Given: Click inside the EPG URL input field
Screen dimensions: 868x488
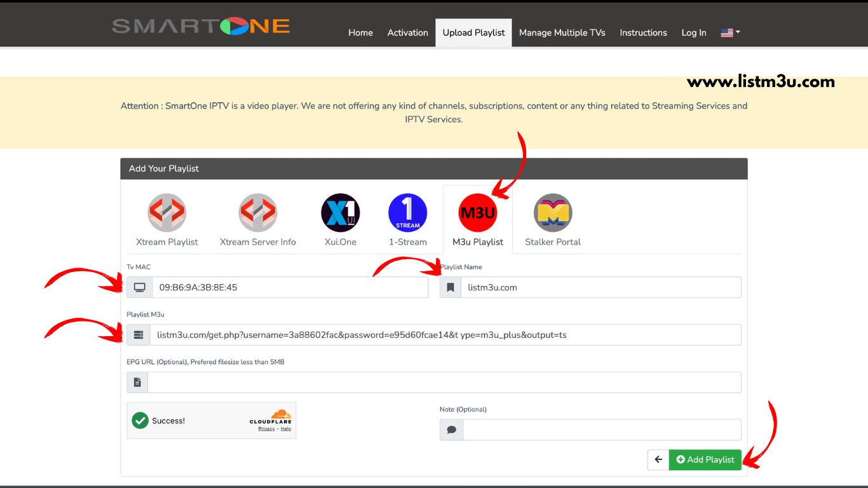Looking at the screenshot, I should pyautogui.click(x=445, y=382).
